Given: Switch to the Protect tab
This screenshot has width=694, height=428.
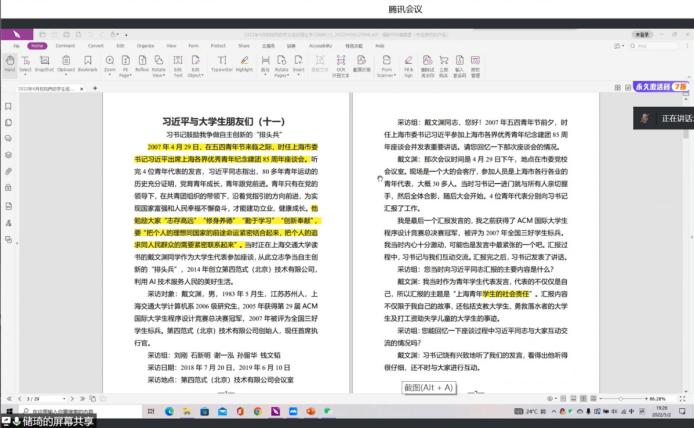Looking at the screenshot, I should click(x=218, y=46).
